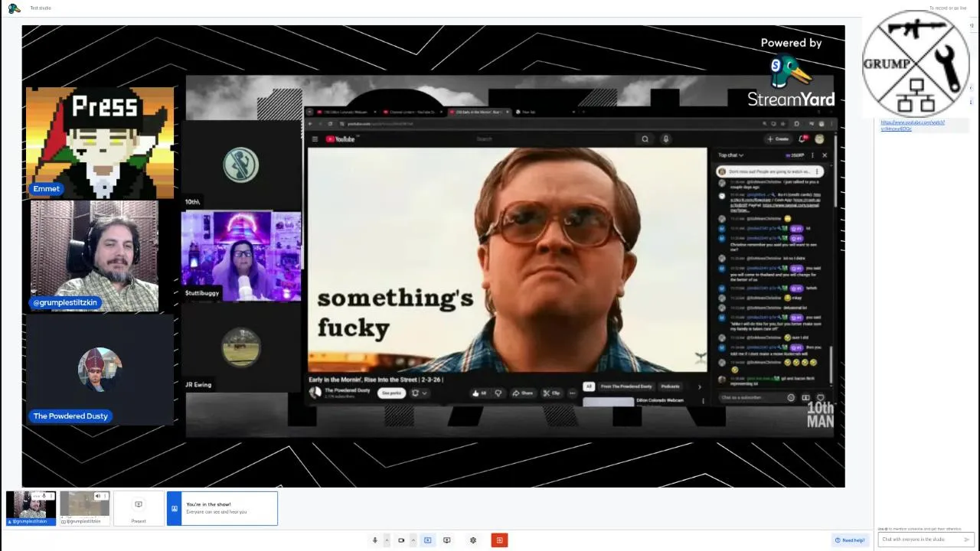980x551 pixels.
Task: Select From The Powdered Dusty chip
Action: [x=626, y=386]
